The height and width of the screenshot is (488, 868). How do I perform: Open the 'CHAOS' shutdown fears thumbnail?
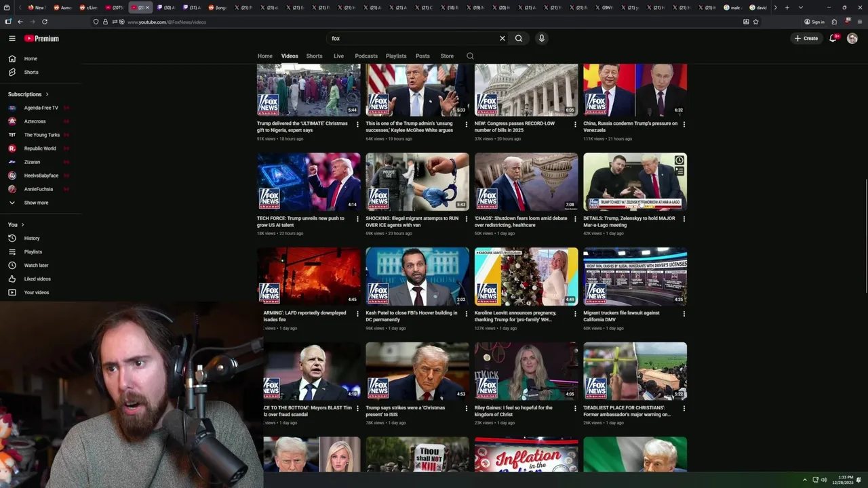tap(526, 182)
